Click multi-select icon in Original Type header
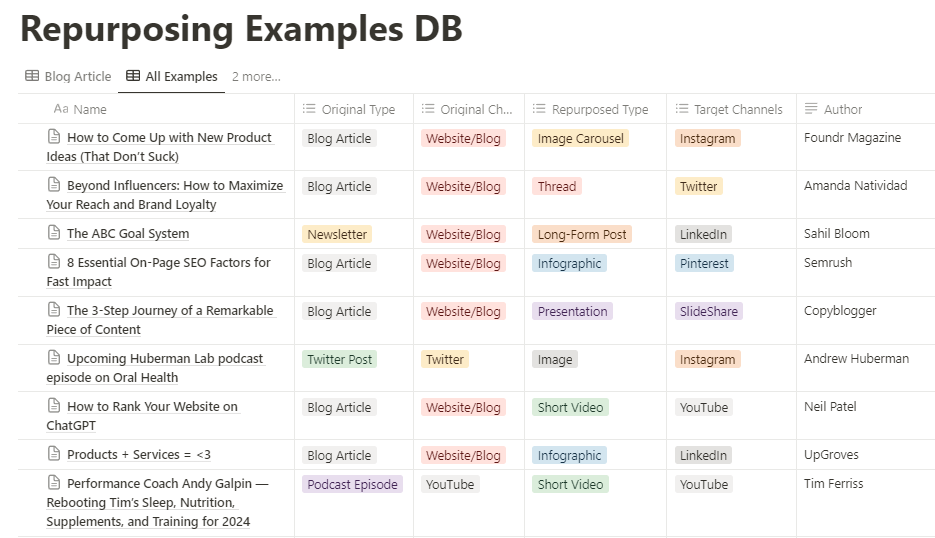935x538 pixels. (x=309, y=109)
